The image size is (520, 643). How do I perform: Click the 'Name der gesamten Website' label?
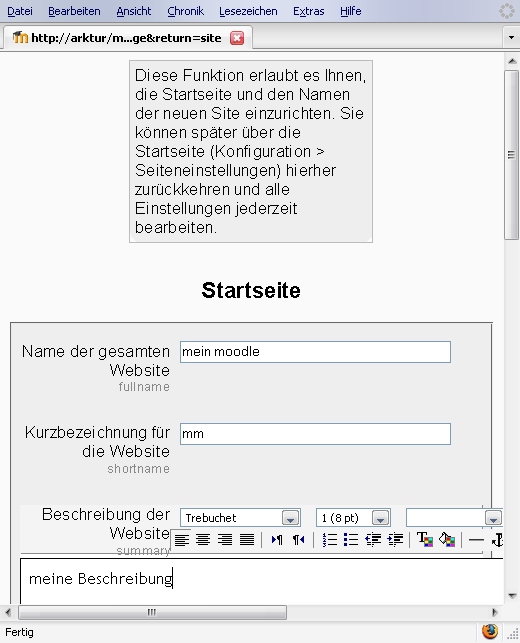[x=96, y=360]
